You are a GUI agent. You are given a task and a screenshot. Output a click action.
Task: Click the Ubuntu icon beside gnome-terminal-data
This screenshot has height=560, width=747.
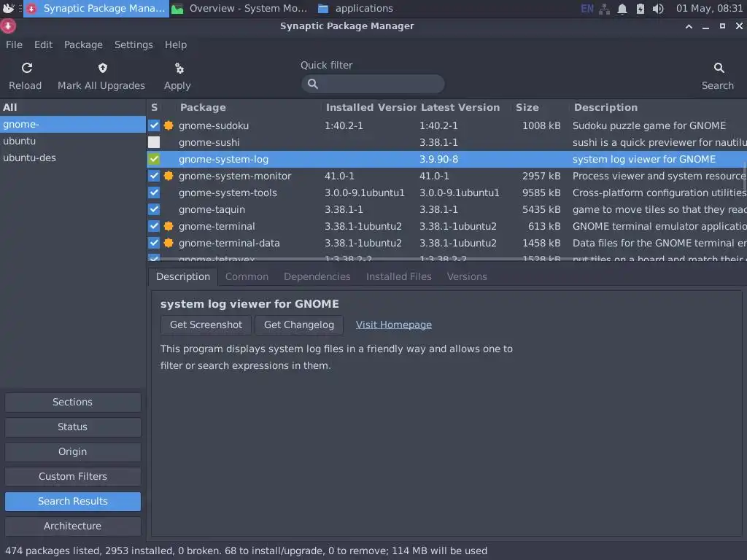(x=169, y=243)
